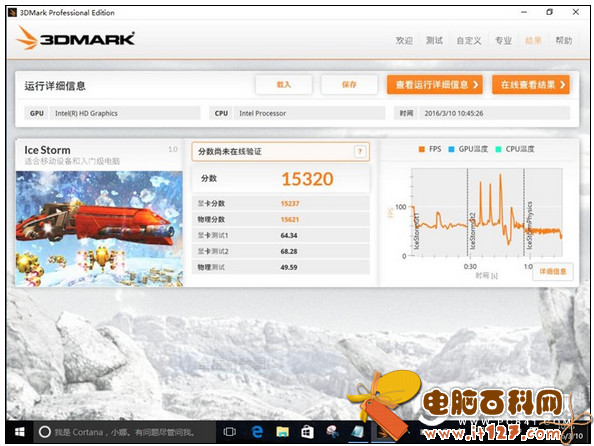Click the question mark help icon

click(360, 152)
